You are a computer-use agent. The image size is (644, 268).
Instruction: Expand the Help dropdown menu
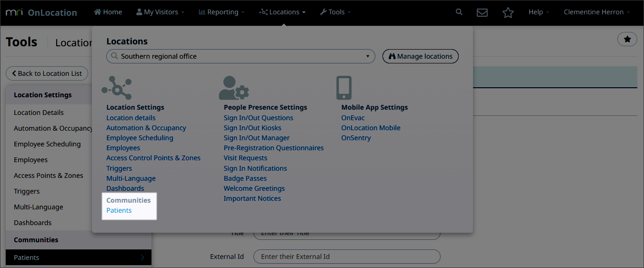click(538, 12)
